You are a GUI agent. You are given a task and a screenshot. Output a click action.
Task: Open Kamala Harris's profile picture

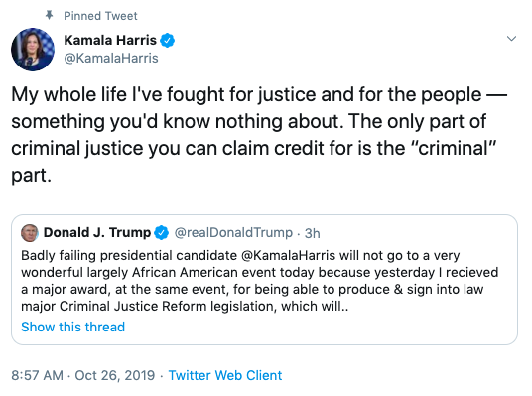33,50
